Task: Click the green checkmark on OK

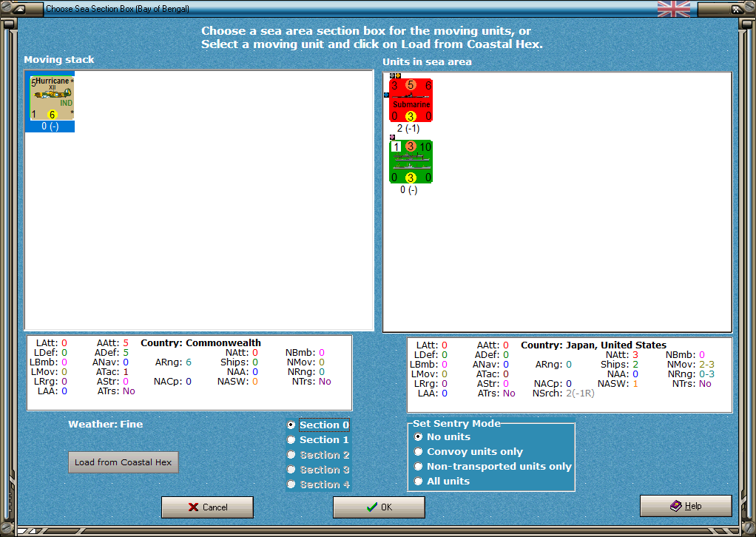Action: point(372,507)
